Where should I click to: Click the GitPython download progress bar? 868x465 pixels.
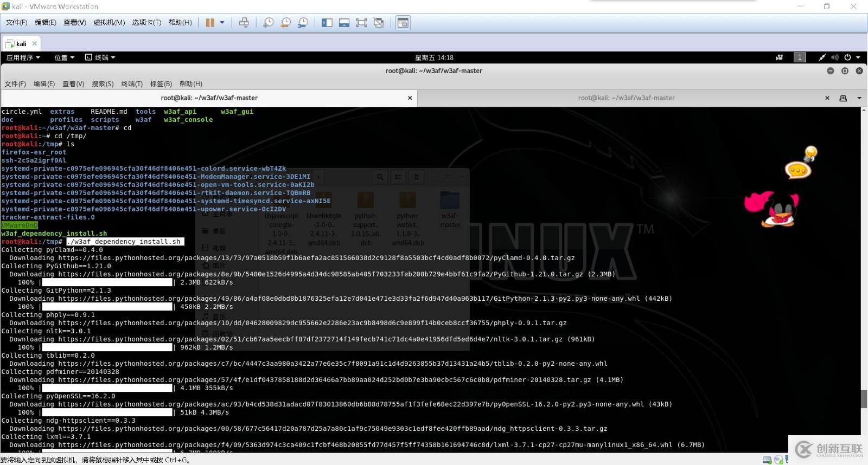(x=107, y=307)
